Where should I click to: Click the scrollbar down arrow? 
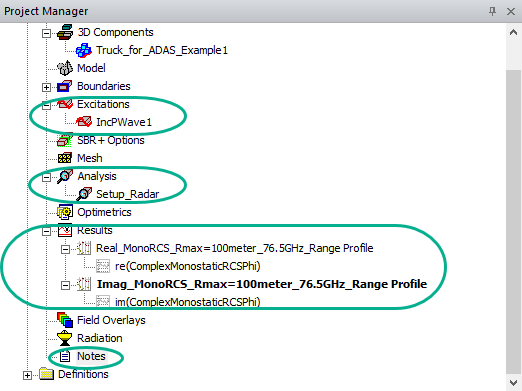pyautogui.click(x=514, y=382)
